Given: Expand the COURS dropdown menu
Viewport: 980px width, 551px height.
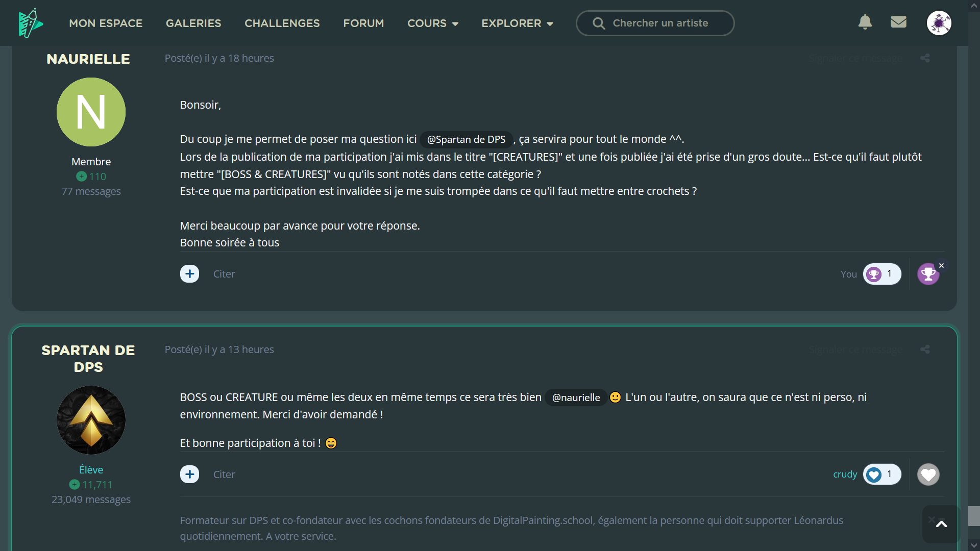Looking at the screenshot, I should pos(433,23).
